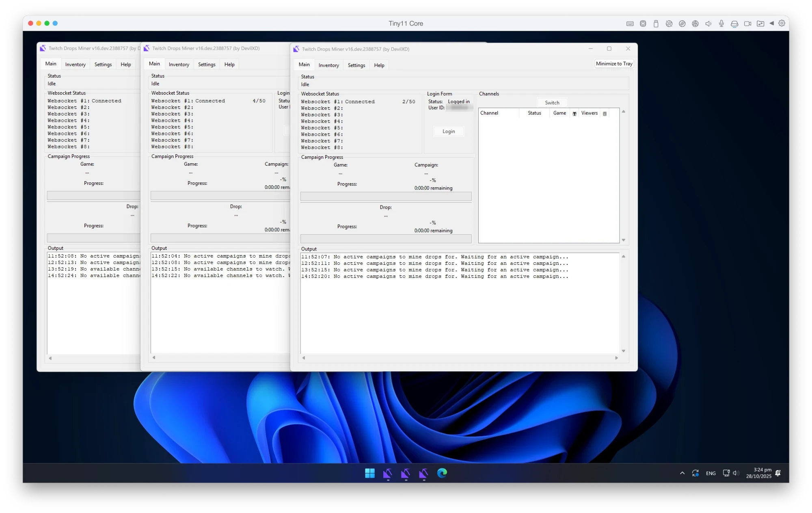The image size is (812, 513).
Task: Open the Inventory tab in the middle window
Action: 179,65
